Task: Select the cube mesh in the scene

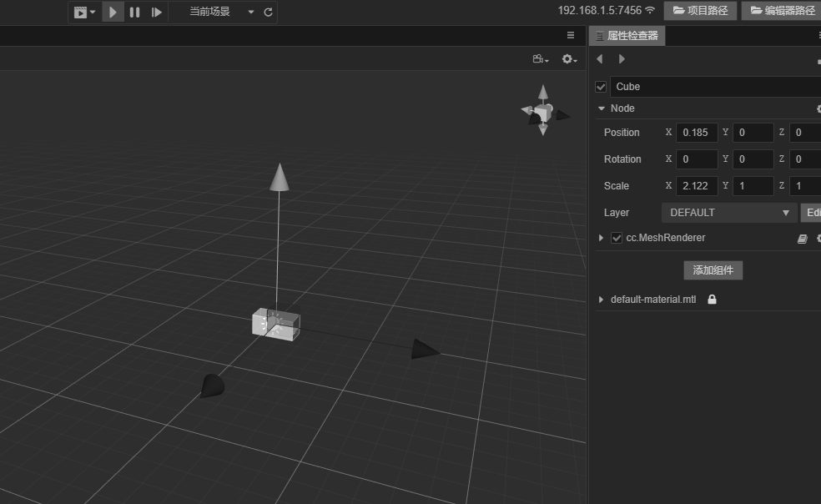Action: pos(276,325)
